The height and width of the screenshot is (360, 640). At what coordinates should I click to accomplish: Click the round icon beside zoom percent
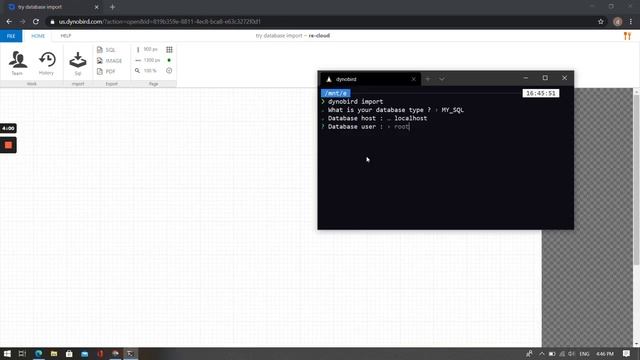pos(169,71)
